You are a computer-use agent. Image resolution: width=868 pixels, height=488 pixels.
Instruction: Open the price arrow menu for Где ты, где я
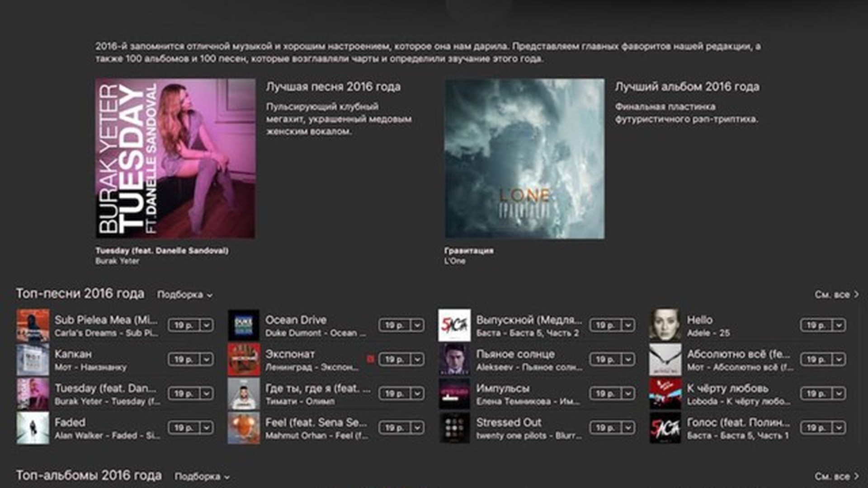point(417,394)
